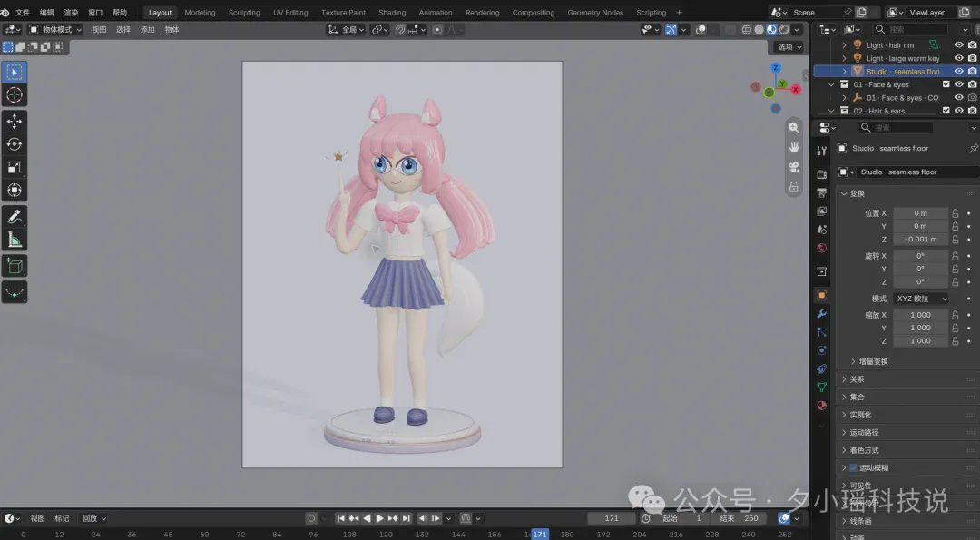Pin the Studio seamless floor properties
The width and height of the screenshot is (980, 540).
(x=973, y=148)
